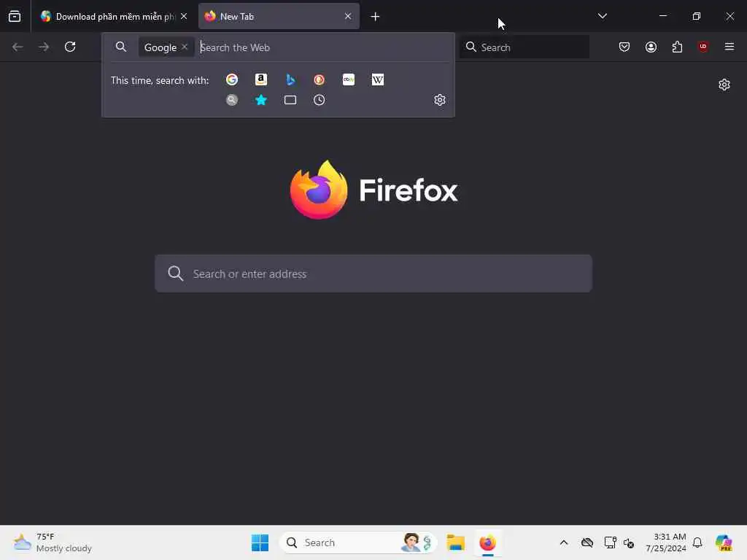Open the Firefox application menu
The image size is (747, 560).
coord(729,47)
